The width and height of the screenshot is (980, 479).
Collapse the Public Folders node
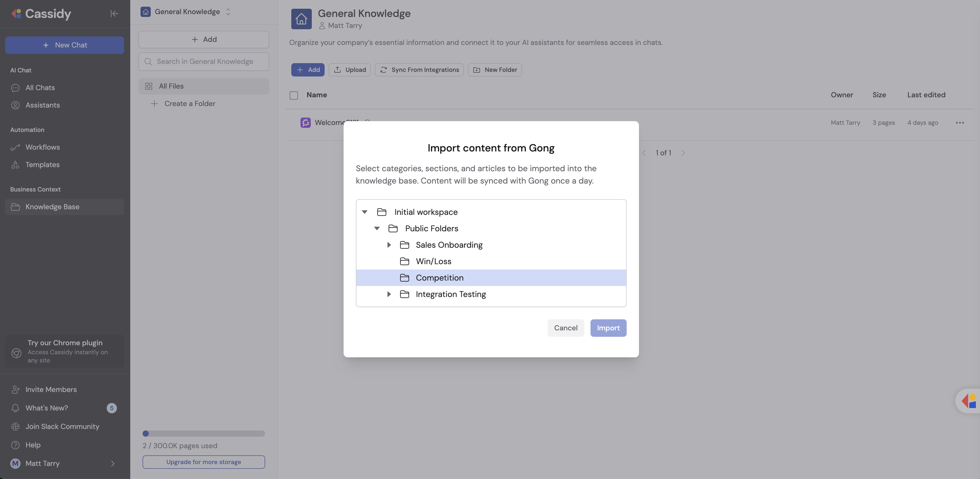[377, 228]
